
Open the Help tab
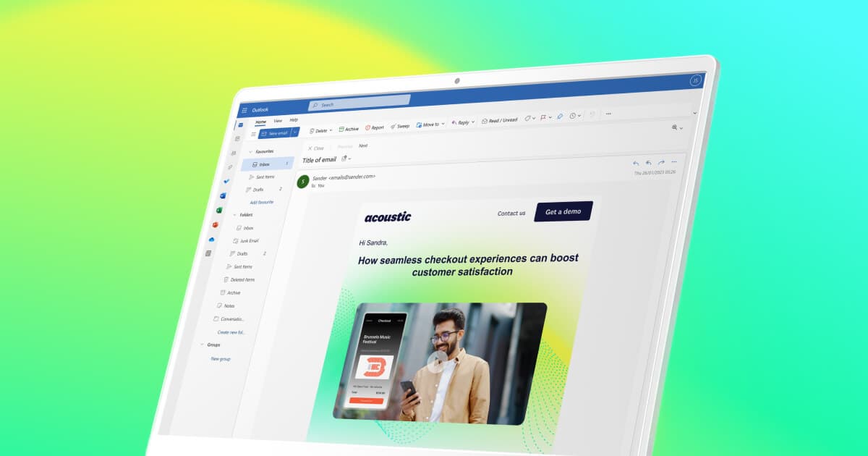(x=294, y=119)
